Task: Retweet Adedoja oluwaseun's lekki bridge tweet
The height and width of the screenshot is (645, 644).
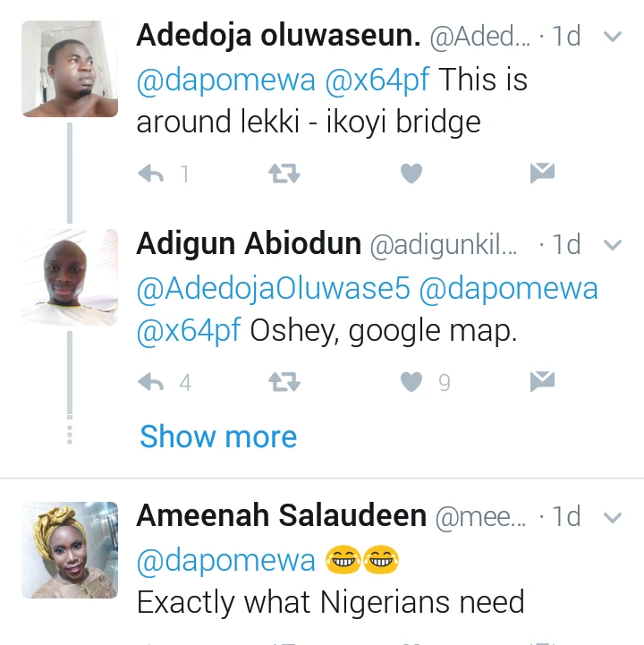Action: pos(284,174)
